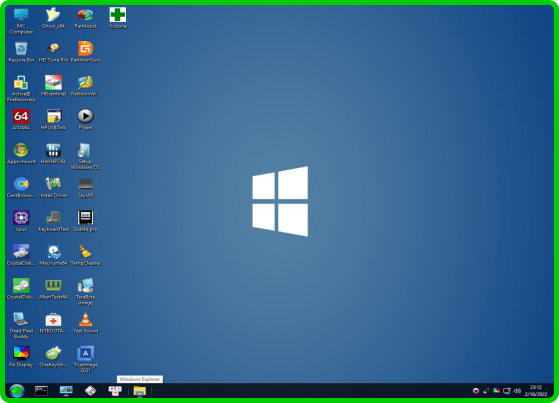Select the Apps mount shortcut
Image resolution: width=559 pixels, height=403 pixels.
(21, 153)
